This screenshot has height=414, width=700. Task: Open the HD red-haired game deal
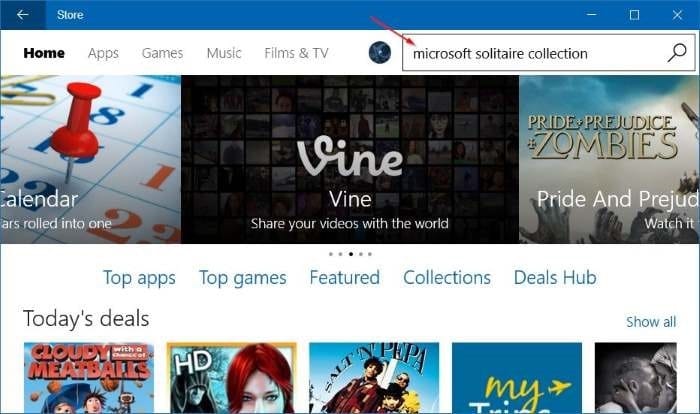[231, 378]
